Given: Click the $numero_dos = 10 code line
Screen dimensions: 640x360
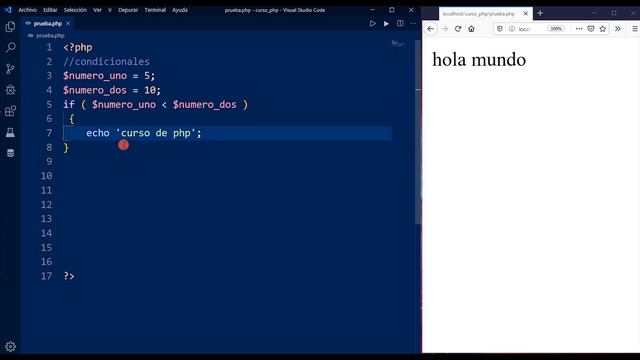Looking at the screenshot, I should tap(112, 90).
